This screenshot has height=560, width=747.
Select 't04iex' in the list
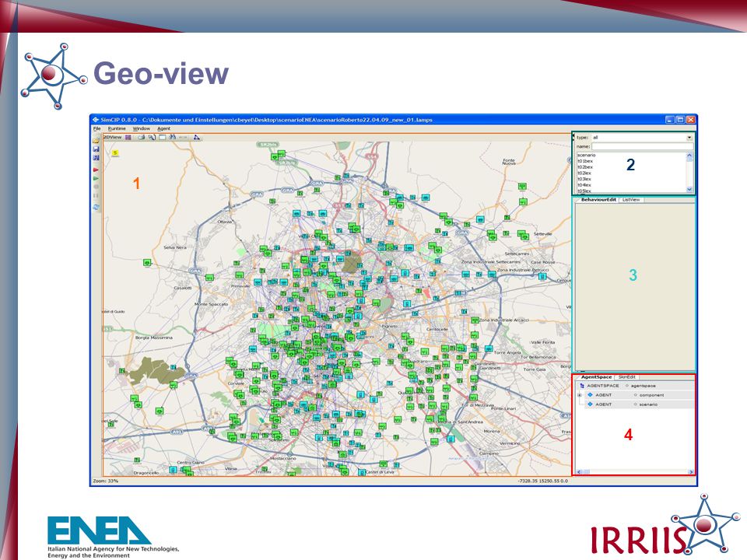click(x=584, y=185)
